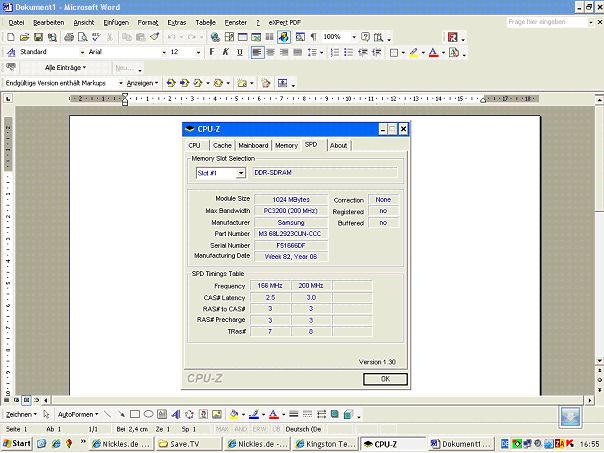Click the Frage hier eingeben help field
The height and width of the screenshot is (453, 604).
coord(547,22)
